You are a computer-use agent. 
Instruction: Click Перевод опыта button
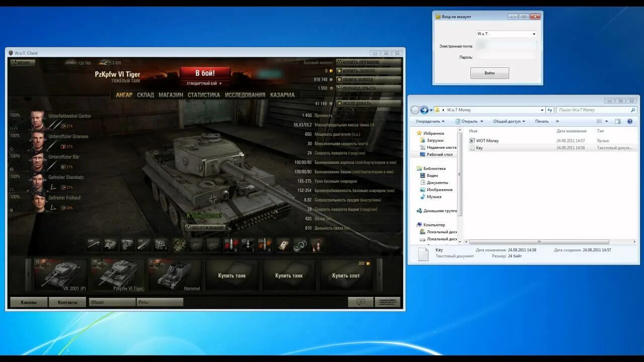point(369,88)
